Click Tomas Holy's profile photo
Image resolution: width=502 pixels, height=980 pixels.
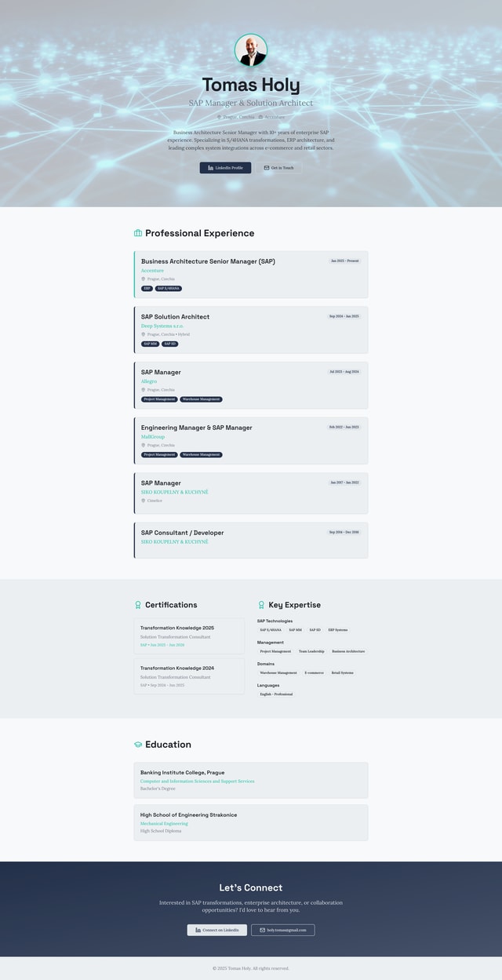[x=251, y=50]
